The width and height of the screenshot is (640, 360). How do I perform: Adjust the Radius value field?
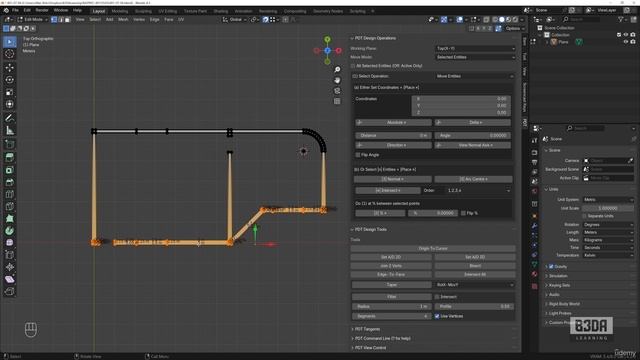[x=391, y=307]
